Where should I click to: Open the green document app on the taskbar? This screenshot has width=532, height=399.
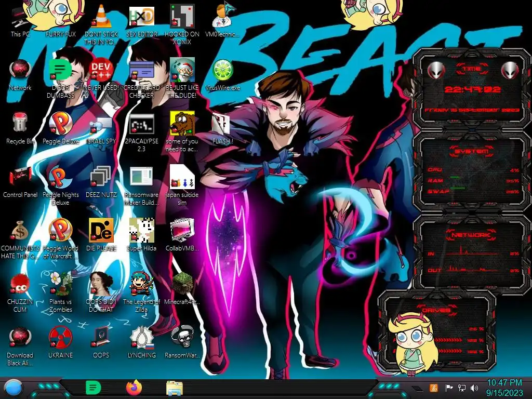coord(94,388)
